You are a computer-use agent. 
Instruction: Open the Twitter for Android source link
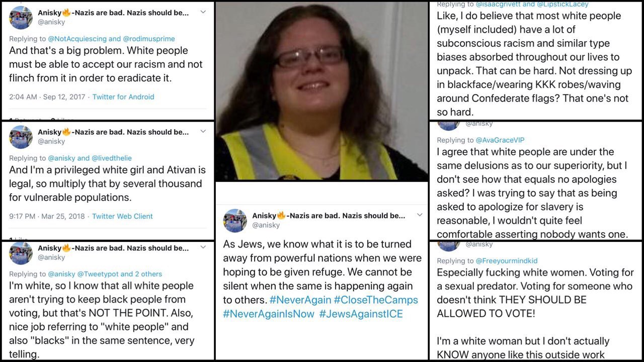click(x=123, y=97)
